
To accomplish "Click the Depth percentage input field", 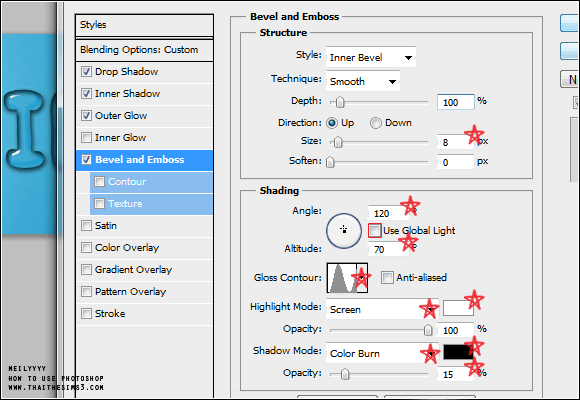I will tap(455, 102).
